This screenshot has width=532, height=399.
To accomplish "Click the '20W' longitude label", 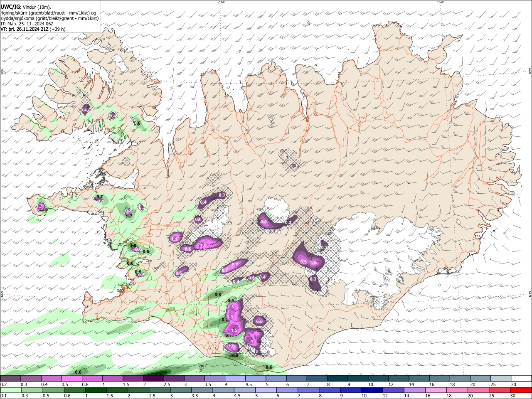I will point(221,2).
